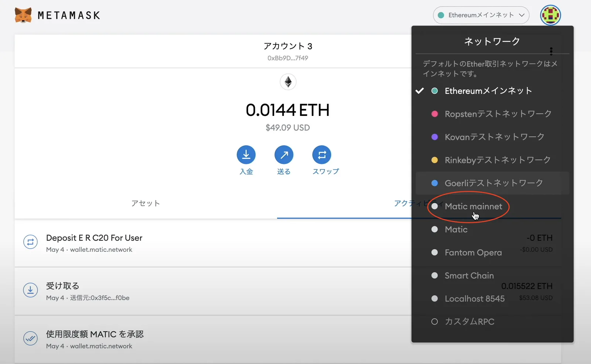The image size is (591, 364).
Task: Select Kovanテストネットワーク
Action: (492, 137)
